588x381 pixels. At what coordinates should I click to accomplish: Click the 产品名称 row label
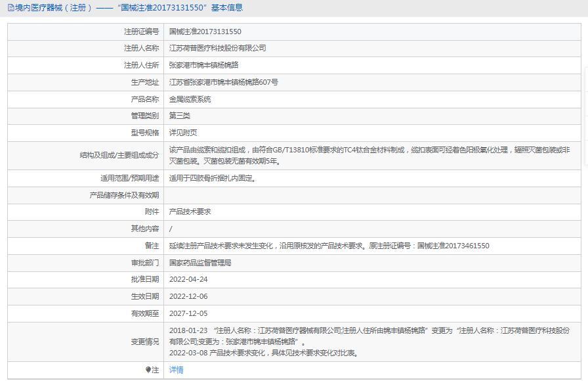[x=145, y=99]
